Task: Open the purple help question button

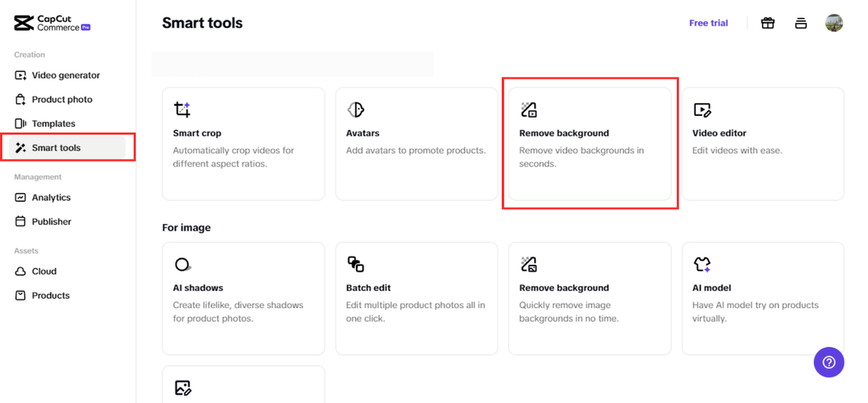Action: tap(829, 362)
